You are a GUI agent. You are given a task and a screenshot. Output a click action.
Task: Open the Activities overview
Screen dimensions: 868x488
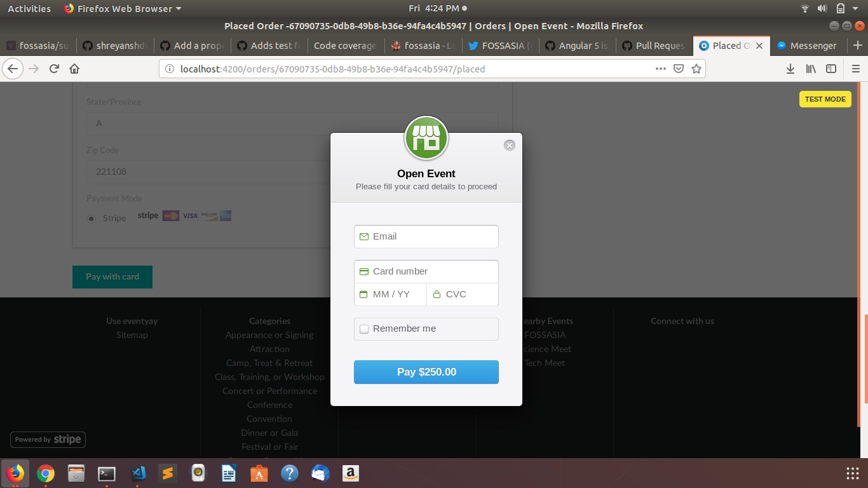point(29,9)
